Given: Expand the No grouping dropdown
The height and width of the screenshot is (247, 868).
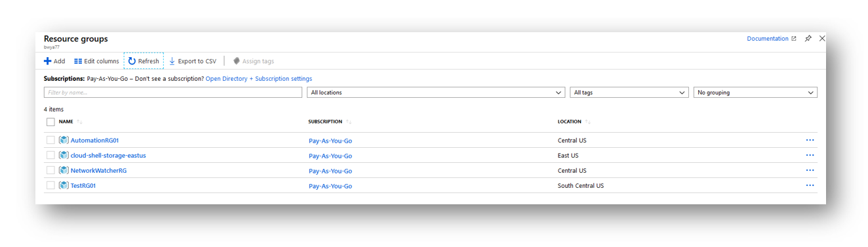Looking at the screenshot, I should pyautogui.click(x=755, y=93).
